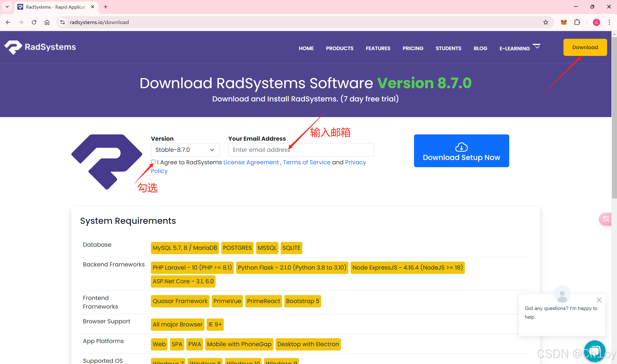Reload the page with refresh icon

tap(34, 22)
